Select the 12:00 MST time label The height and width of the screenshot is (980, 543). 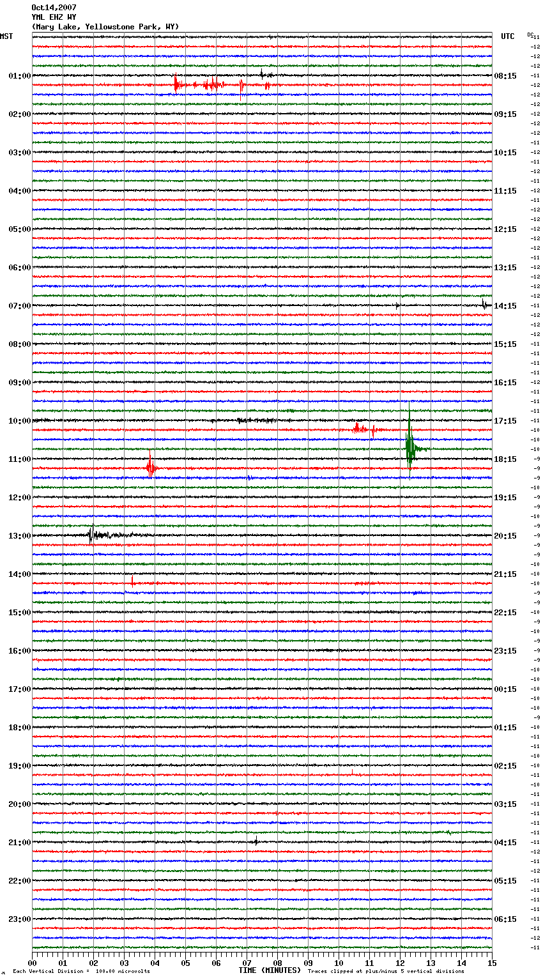20,498
